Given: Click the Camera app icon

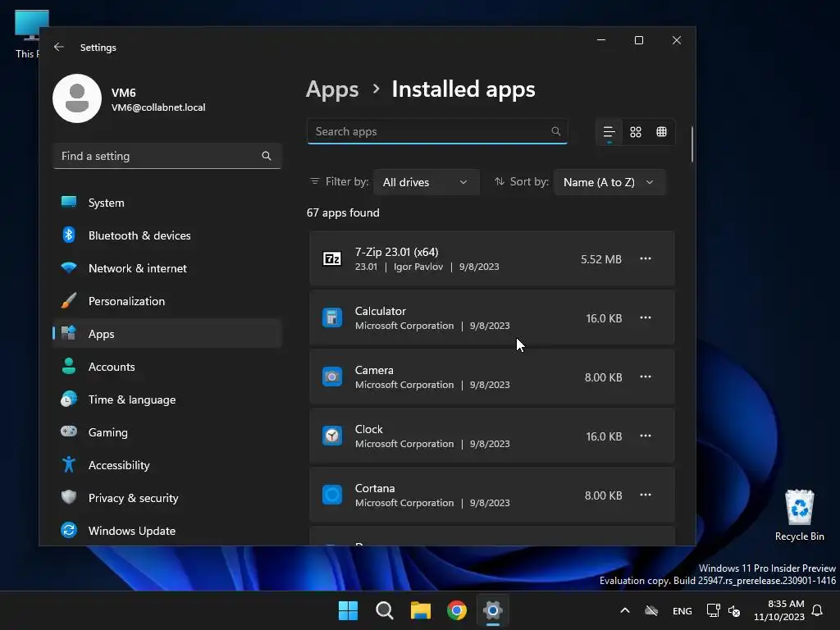Looking at the screenshot, I should pos(332,377).
